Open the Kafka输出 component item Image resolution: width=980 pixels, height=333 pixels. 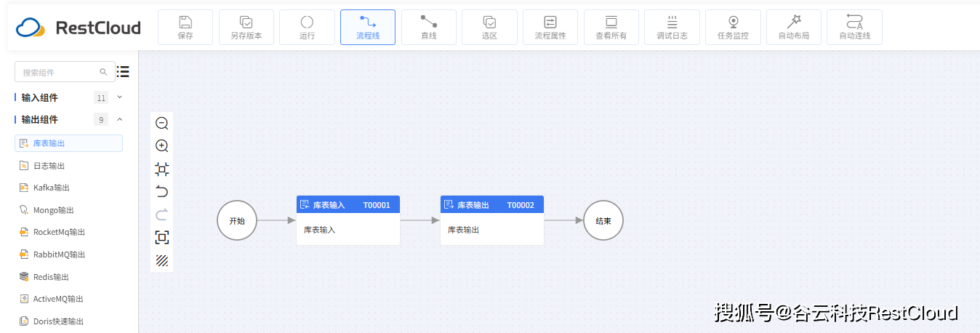click(51, 188)
